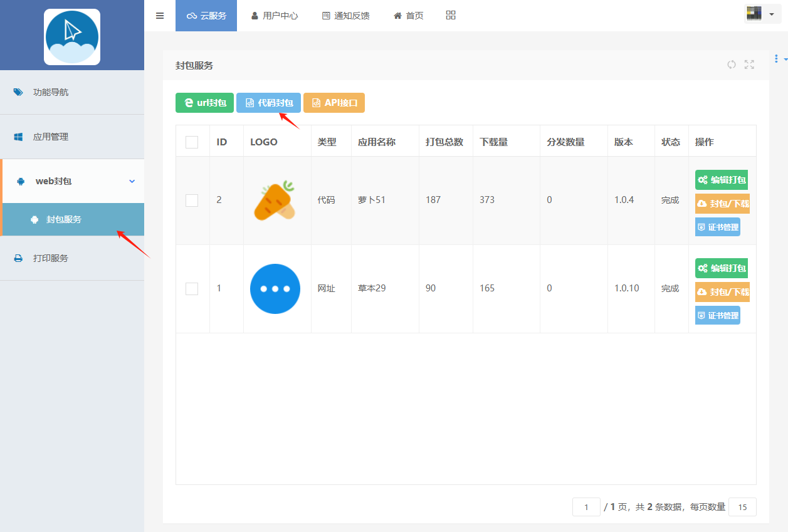Open 功能导航 in the sidebar
The height and width of the screenshot is (532, 788).
(50, 92)
